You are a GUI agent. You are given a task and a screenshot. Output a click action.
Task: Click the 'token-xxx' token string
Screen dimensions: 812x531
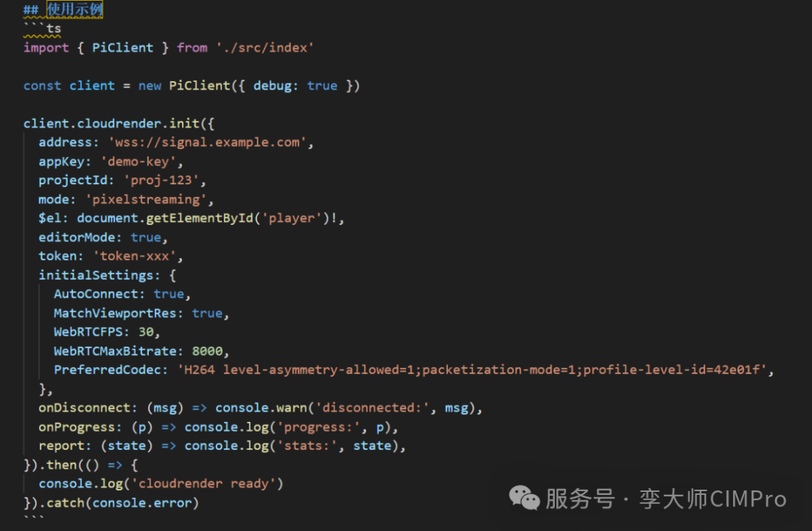tap(134, 256)
